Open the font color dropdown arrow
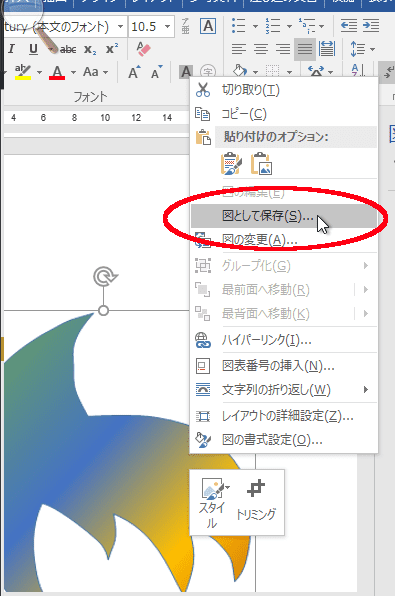The height and width of the screenshot is (596, 395). tap(73, 72)
